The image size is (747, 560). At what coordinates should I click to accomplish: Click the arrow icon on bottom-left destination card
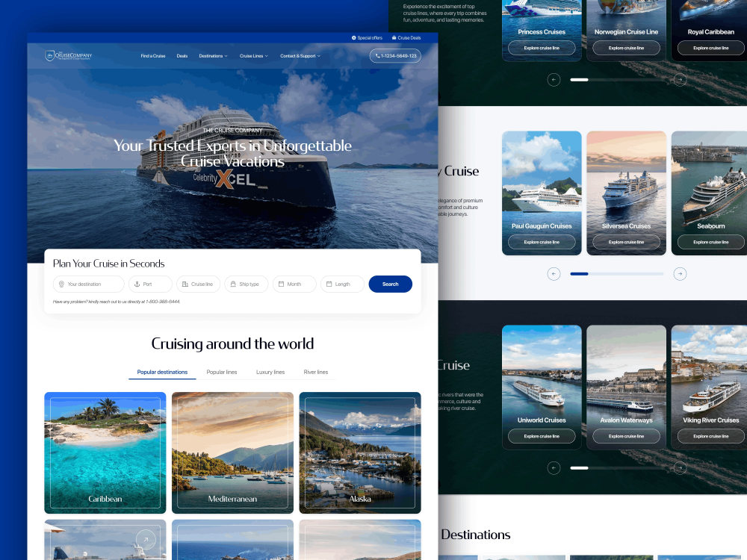pyautogui.click(x=146, y=540)
